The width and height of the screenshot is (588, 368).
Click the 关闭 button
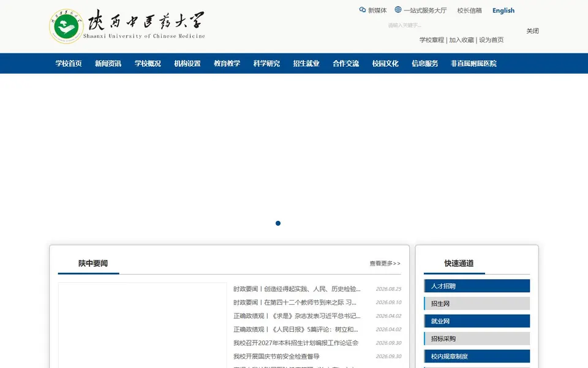click(x=532, y=31)
